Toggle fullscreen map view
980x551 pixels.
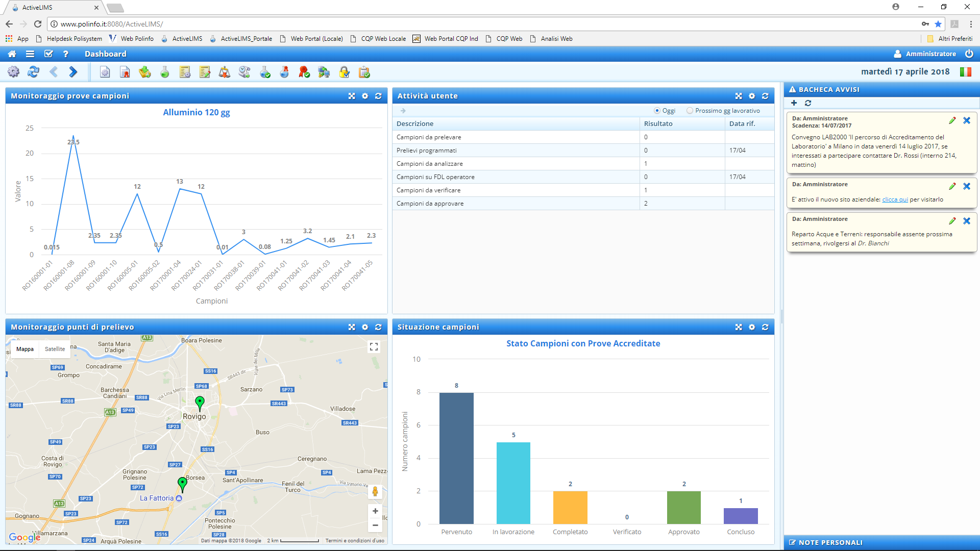click(x=374, y=347)
